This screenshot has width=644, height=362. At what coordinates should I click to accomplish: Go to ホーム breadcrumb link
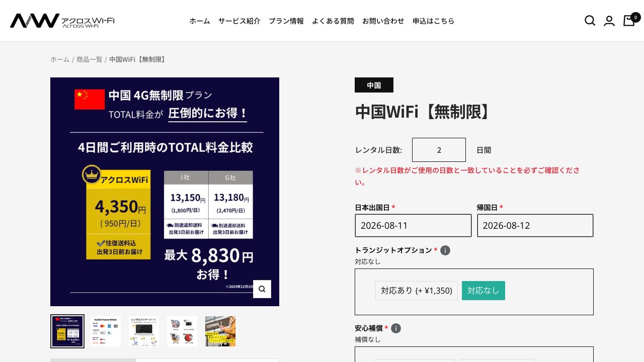click(x=60, y=59)
